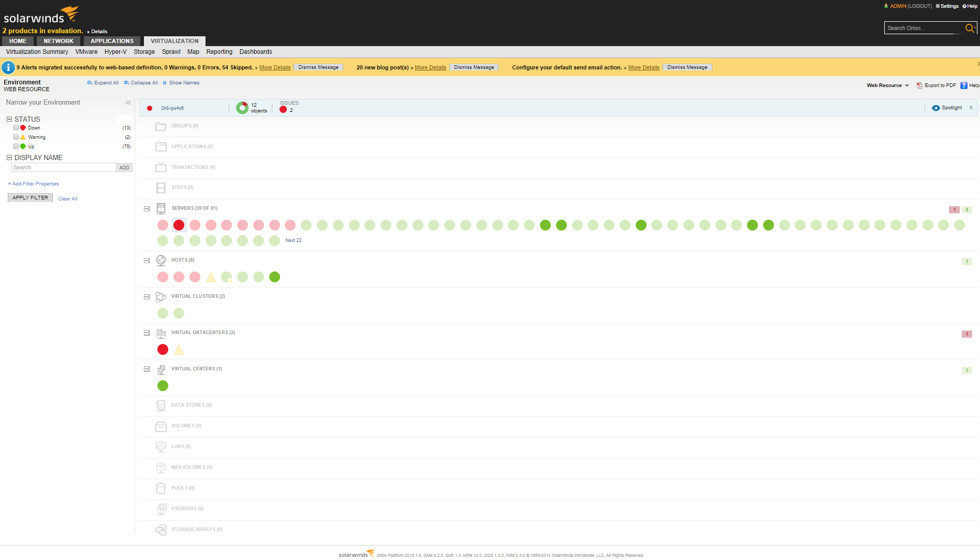Open the VMware submenu item
980x560 pixels.
86,52
